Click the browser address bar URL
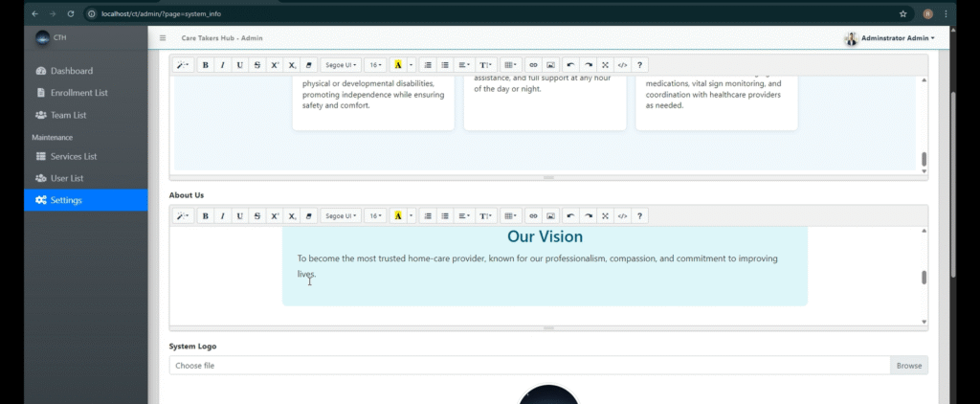This screenshot has width=980, height=404. point(161,13)
